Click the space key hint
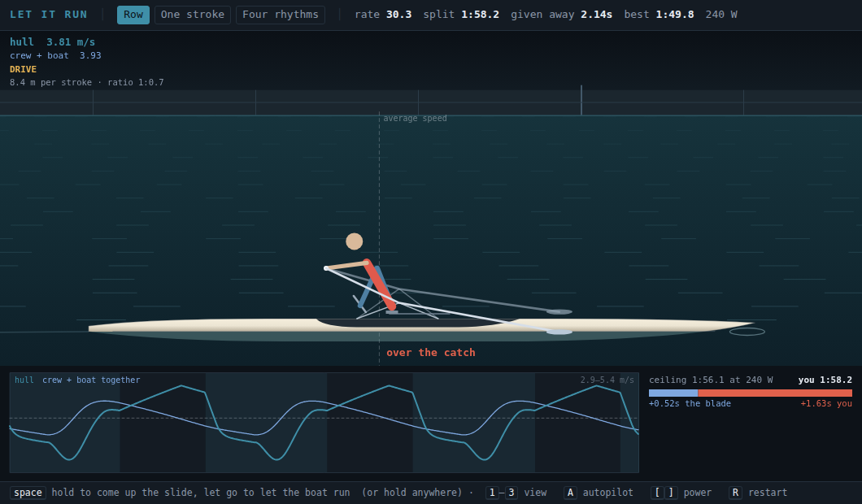This screenshot has width=862, height=504. pyautogui.click(x=28, y=493)
